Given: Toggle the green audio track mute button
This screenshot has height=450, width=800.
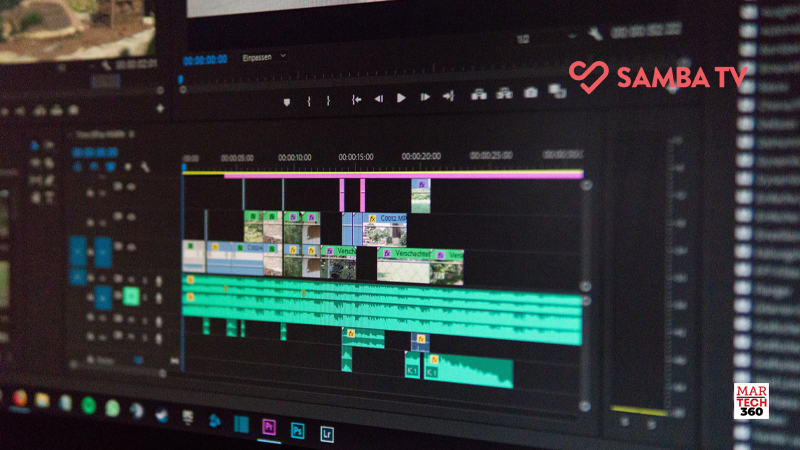Looking at the screenshot, I should click(x=131, y=296).
